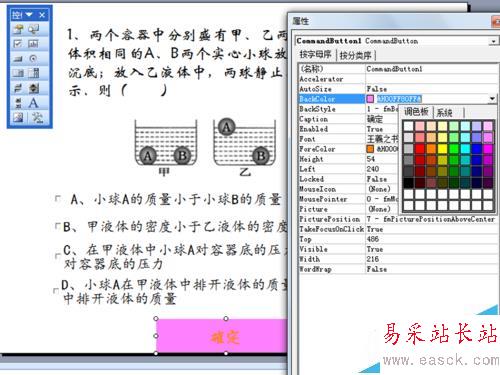Select the Image control tool
This screenshot has width=500, height=375.
click(18, 117)
